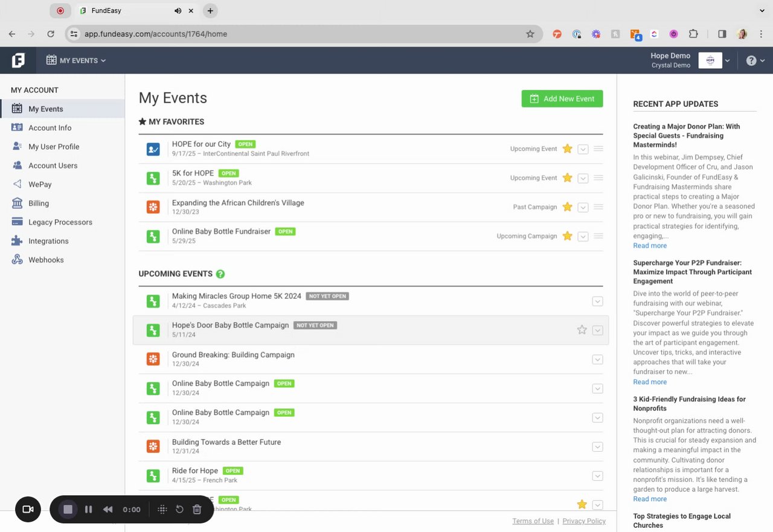
Task: Open Making Miracles Group Home 5K 2024
Action: click(237, 296)
